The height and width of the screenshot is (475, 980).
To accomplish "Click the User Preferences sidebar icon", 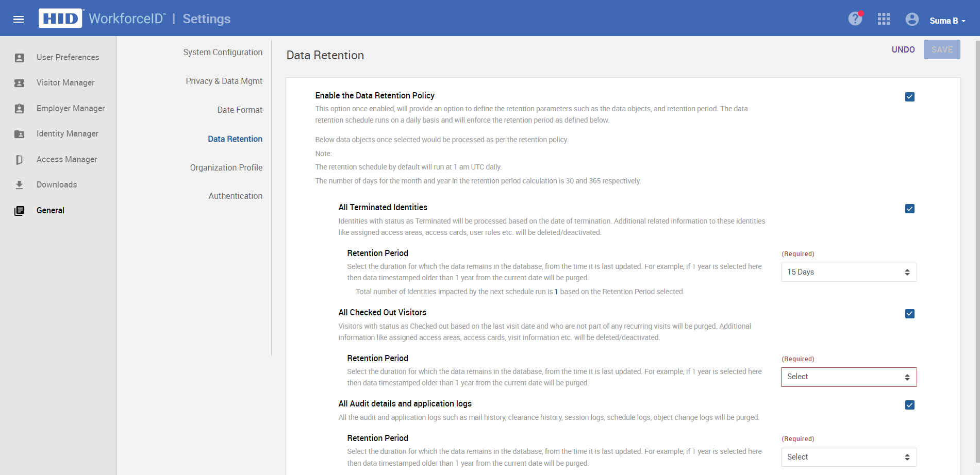I will pyautogui.click(x=19, y=58).
